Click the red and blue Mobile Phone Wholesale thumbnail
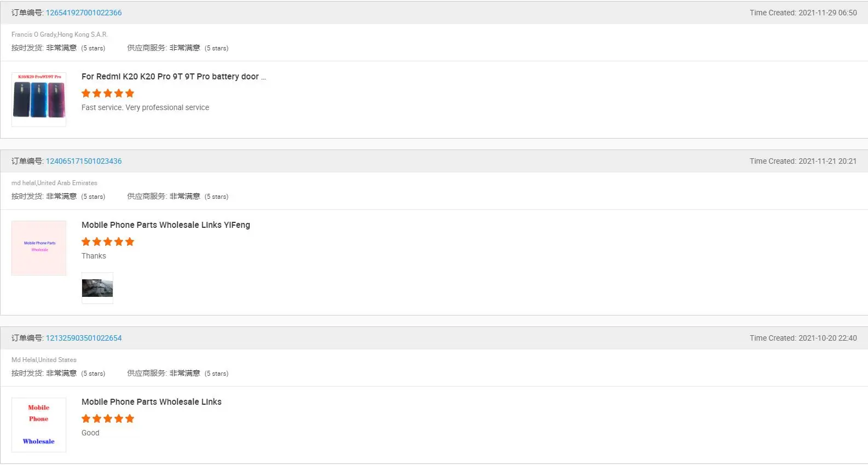This screenshot has width=868, height=465. (39, 425)
